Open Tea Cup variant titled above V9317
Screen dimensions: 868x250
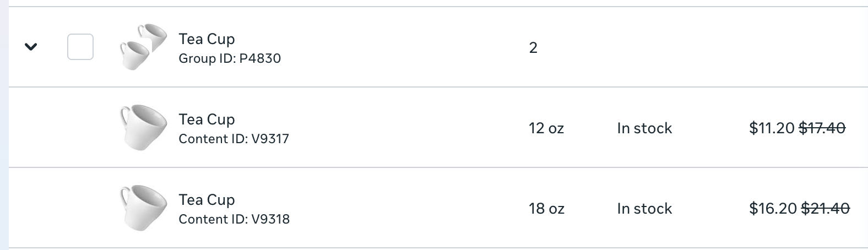coord(207,119)
